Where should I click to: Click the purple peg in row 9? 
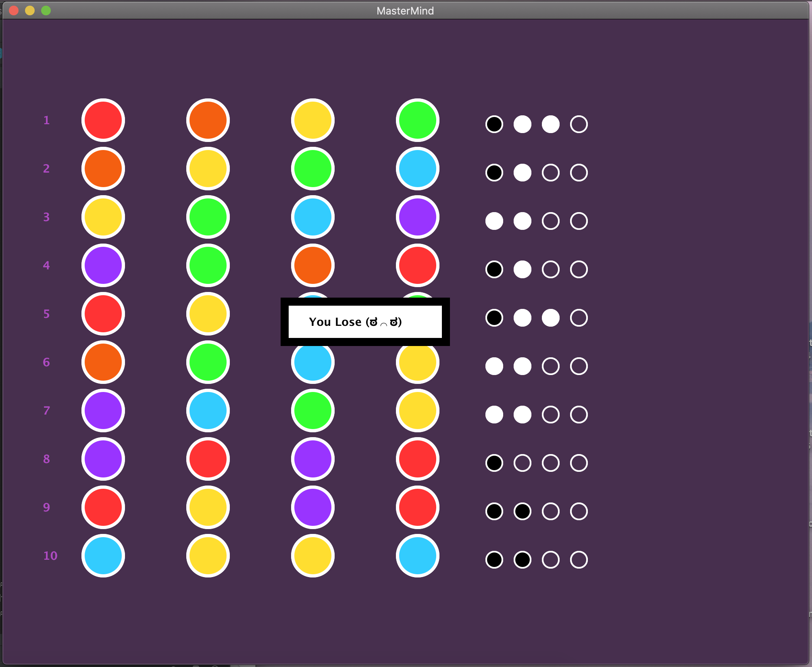pyautogui.click(x=313, y=507)
